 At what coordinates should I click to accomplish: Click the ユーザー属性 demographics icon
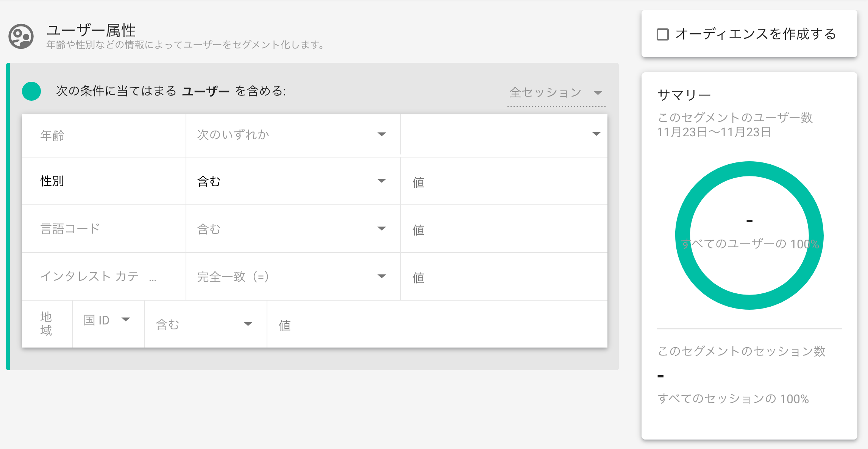[21, 36]
